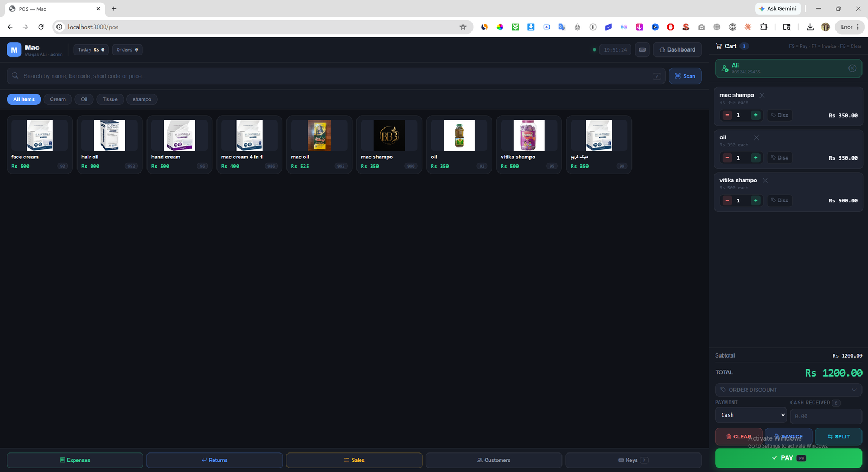
Task: Open the Expenses panel
Action: coord(75,460)
